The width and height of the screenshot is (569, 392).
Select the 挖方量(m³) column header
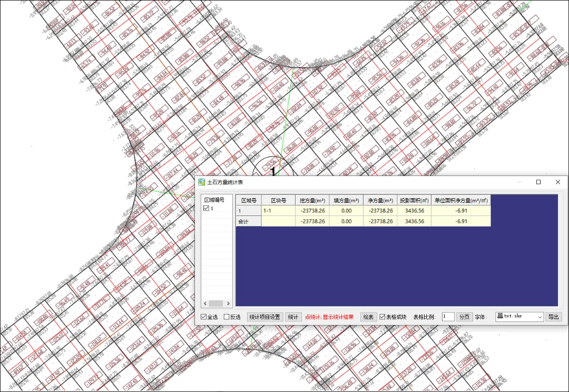(x=312, y=200)
